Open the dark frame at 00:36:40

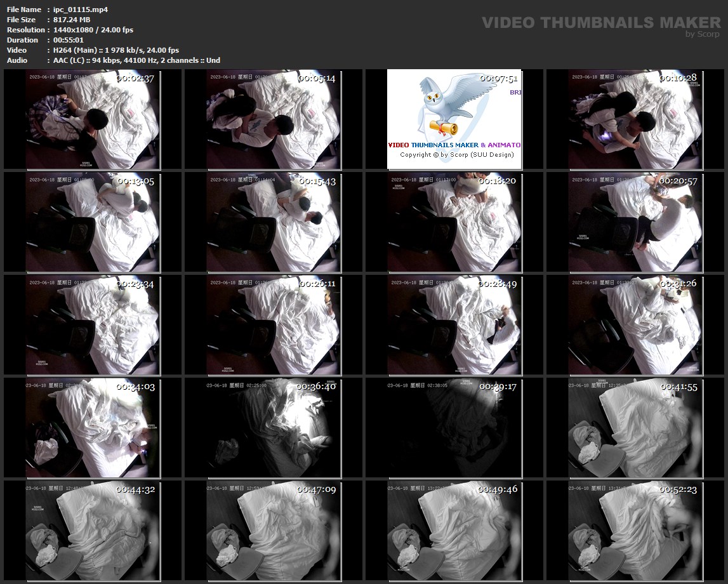point(274,428)
